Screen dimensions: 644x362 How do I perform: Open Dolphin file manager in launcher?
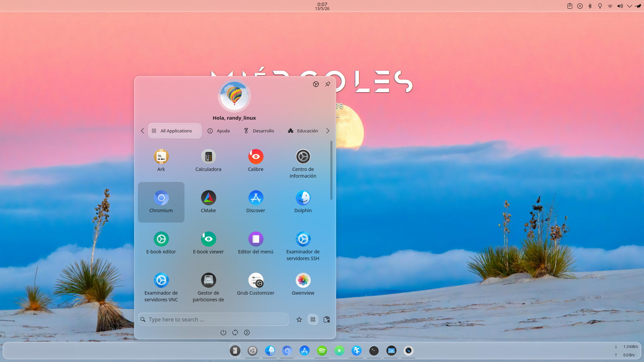click(303, 202)
